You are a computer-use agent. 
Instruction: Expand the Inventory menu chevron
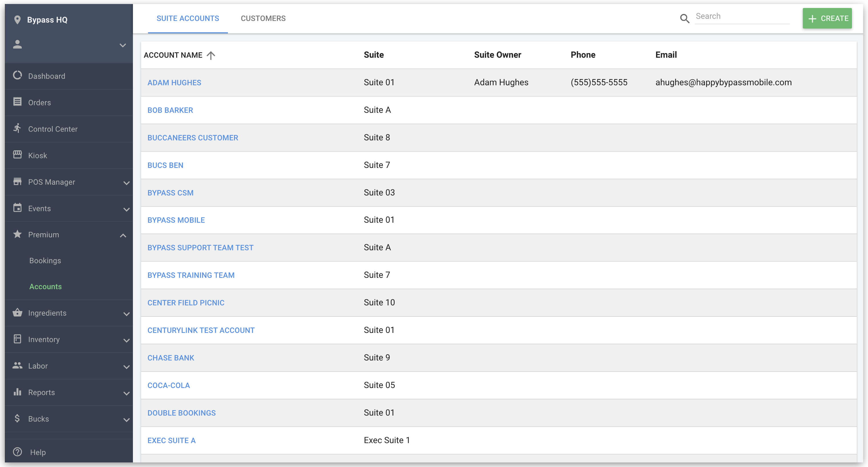pyautogui.click(x=126, y=340)
